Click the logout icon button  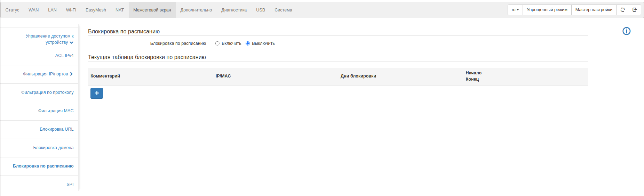tap(635, 10)
